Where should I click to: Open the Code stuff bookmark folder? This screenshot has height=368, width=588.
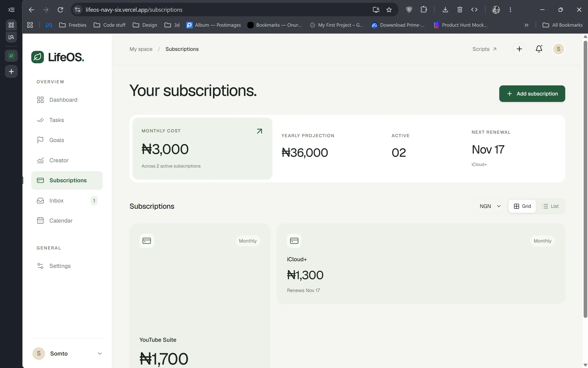click(110, 25)
